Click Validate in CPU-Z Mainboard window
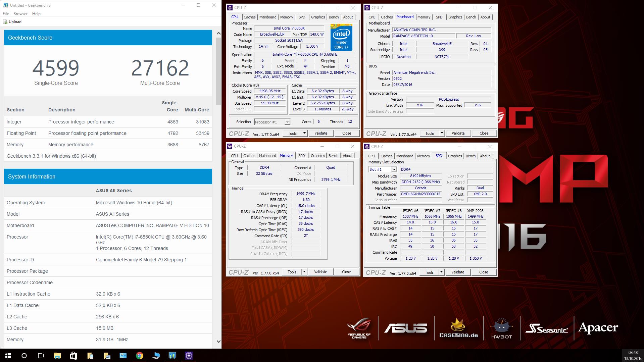 [458, 133]
